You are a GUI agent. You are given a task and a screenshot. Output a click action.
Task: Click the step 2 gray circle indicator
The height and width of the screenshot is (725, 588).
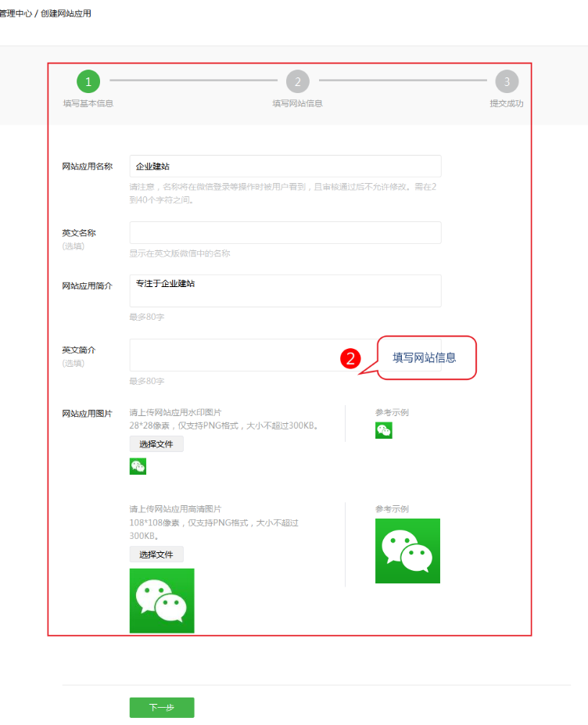pos(297,81)
